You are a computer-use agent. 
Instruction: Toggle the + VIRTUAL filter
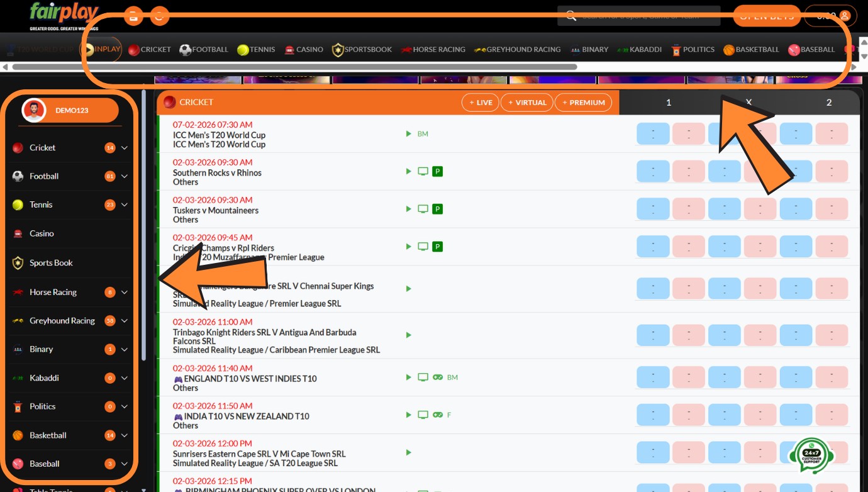tap(526, 102)
